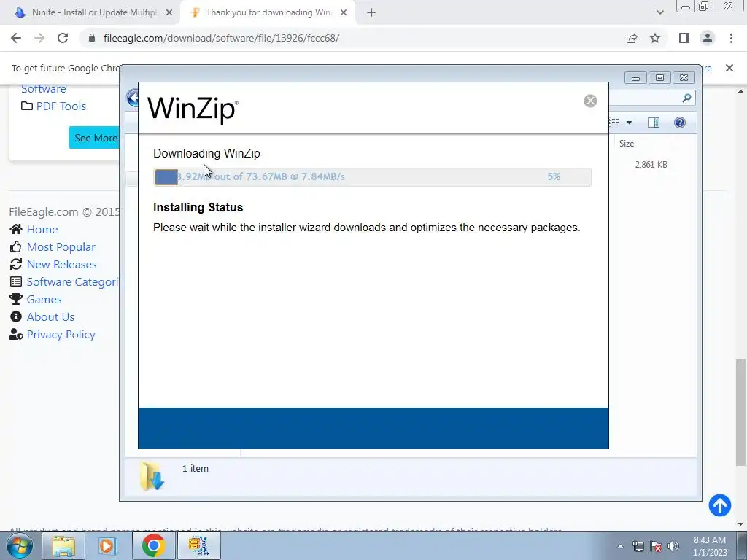Open New Releases link
747x560 pixels.
tap(61, 264)
